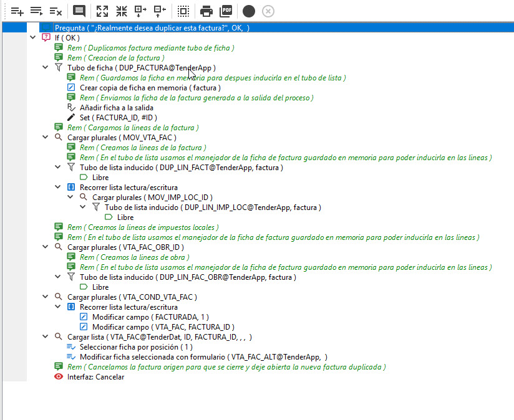Image resolution: width=514 pixels, height=420 pixels.
Task: Select the Añadir ficha a la salida line
Action: 117,108
